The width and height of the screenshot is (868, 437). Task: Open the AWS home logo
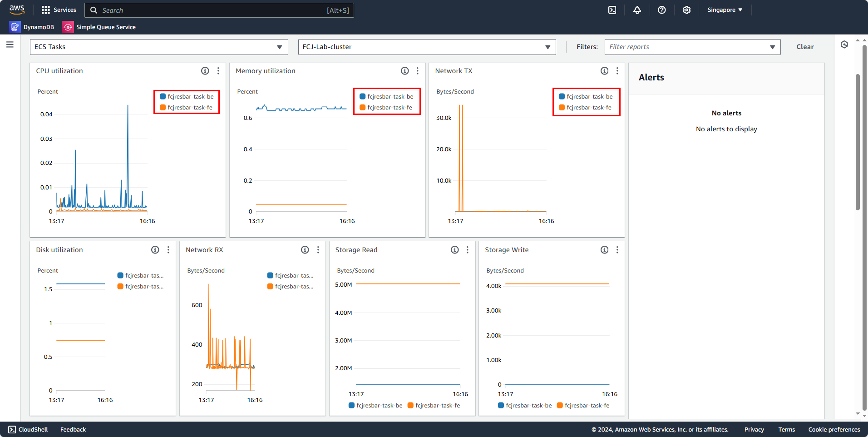[17, 10]
